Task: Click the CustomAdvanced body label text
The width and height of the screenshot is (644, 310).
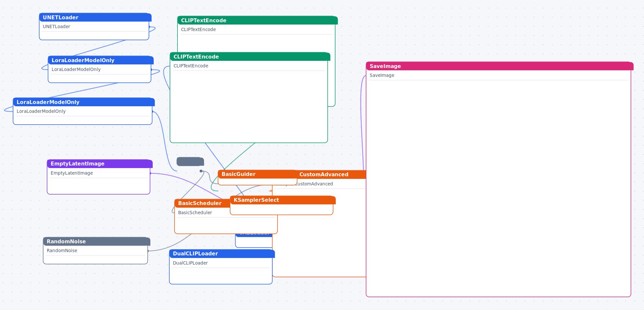Action: [314, 184]
